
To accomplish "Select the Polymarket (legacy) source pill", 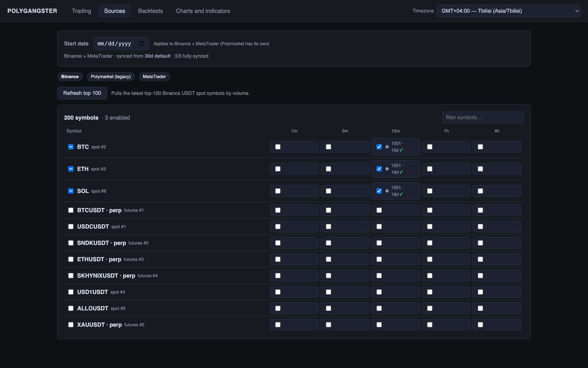I will (111, 77).
